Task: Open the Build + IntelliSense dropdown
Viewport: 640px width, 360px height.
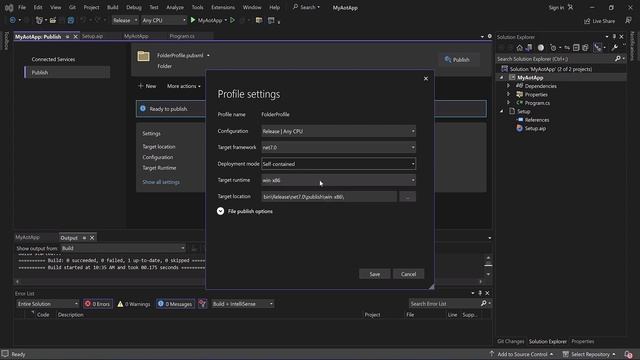Action: (242, 304)
